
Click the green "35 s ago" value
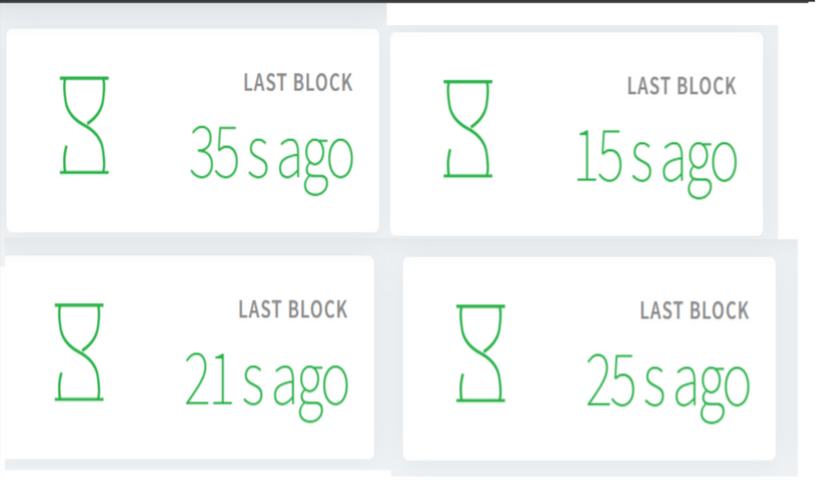click(271, 156)
